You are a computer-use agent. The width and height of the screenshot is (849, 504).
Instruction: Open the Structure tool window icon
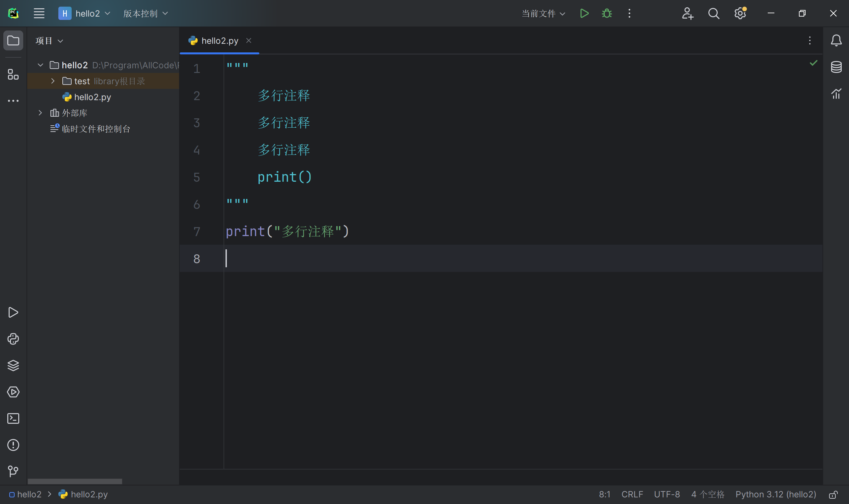click(13, 74)
